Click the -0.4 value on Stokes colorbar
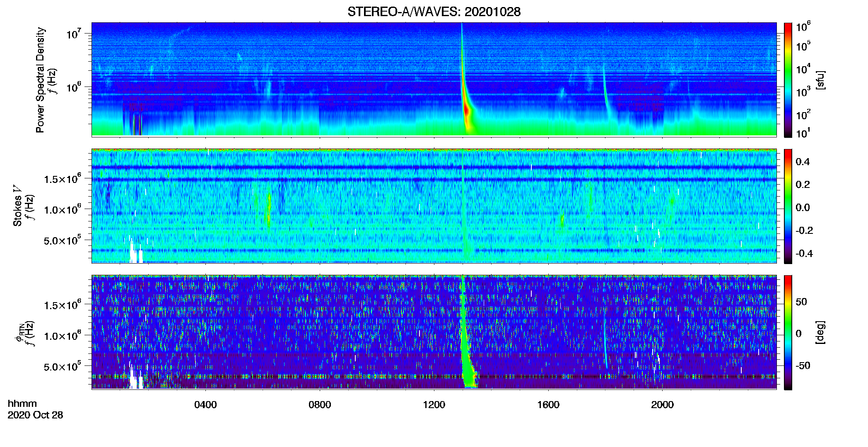868x447 pixels. [x=804, y=253]
